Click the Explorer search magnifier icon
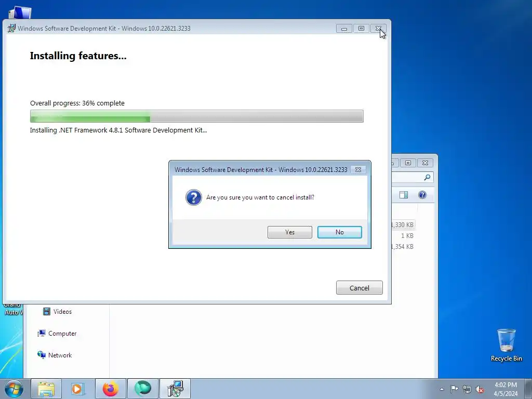The height and width of the screenshot is (399, 532). (x=427, y=177)
